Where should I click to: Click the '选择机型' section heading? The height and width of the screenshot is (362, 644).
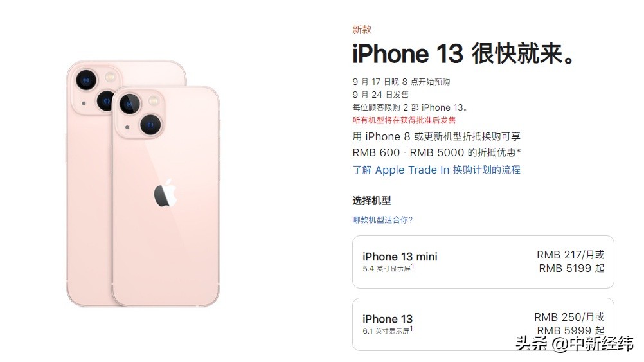point(371,201)
